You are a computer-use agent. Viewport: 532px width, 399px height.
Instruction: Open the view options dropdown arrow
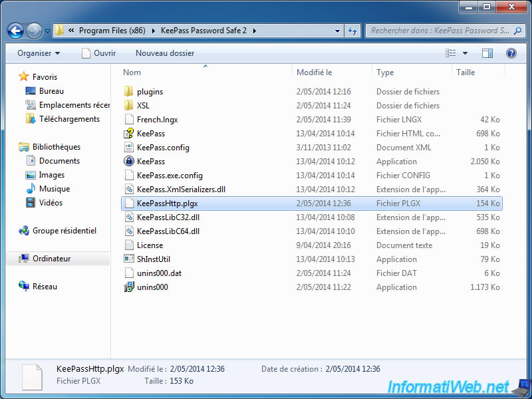(x=465, y=53)
